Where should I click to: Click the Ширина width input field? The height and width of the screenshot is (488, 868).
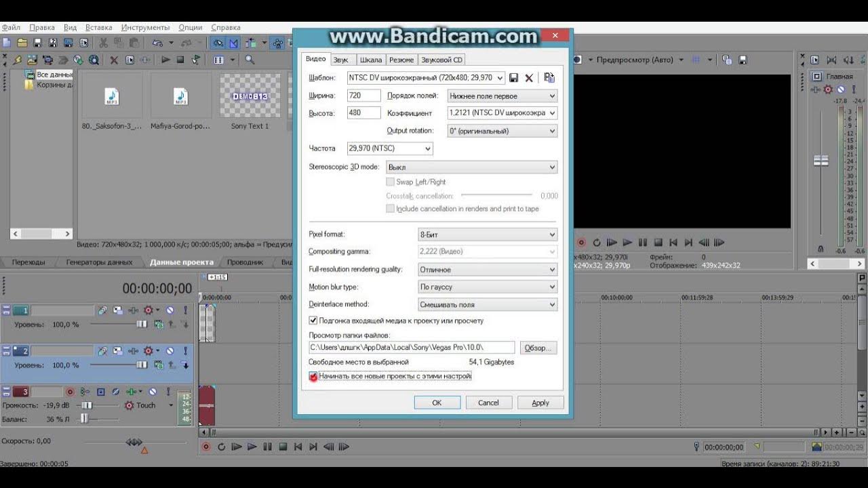363,96
